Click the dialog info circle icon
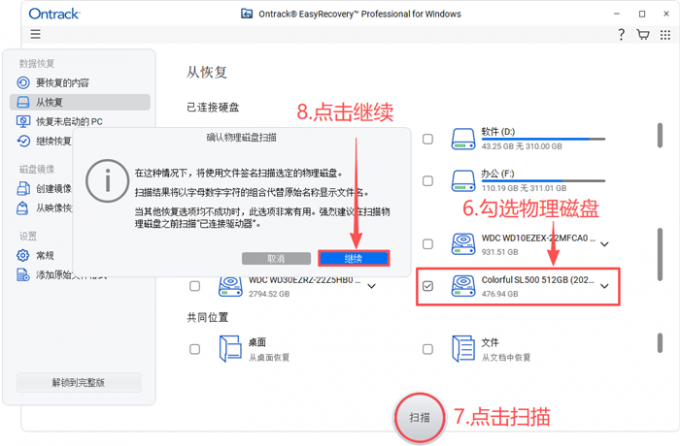This screenshot has height=446, width=680. tap(107, 181)
